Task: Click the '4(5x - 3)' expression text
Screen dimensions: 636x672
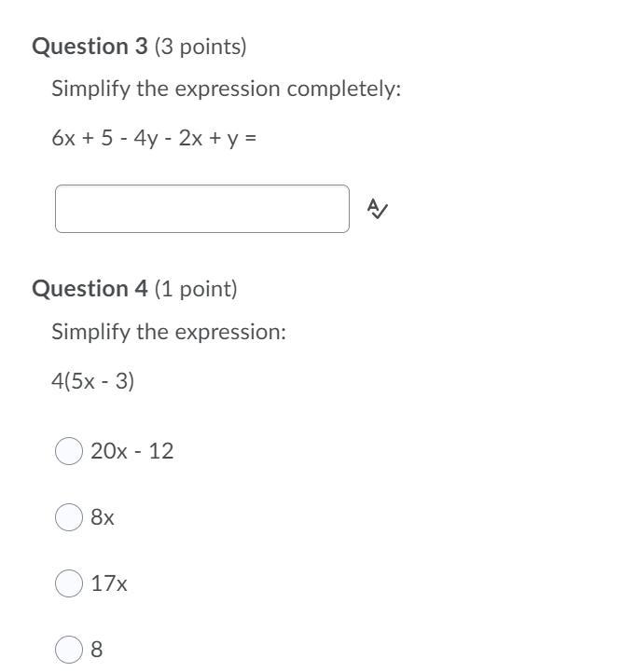Action: (92, 380)
